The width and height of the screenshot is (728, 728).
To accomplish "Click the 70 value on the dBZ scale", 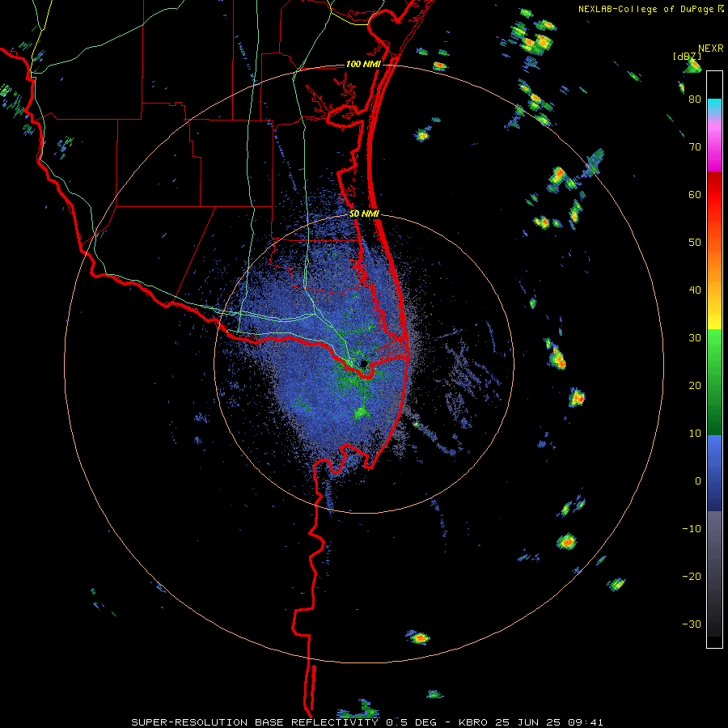I will (695, 147).
